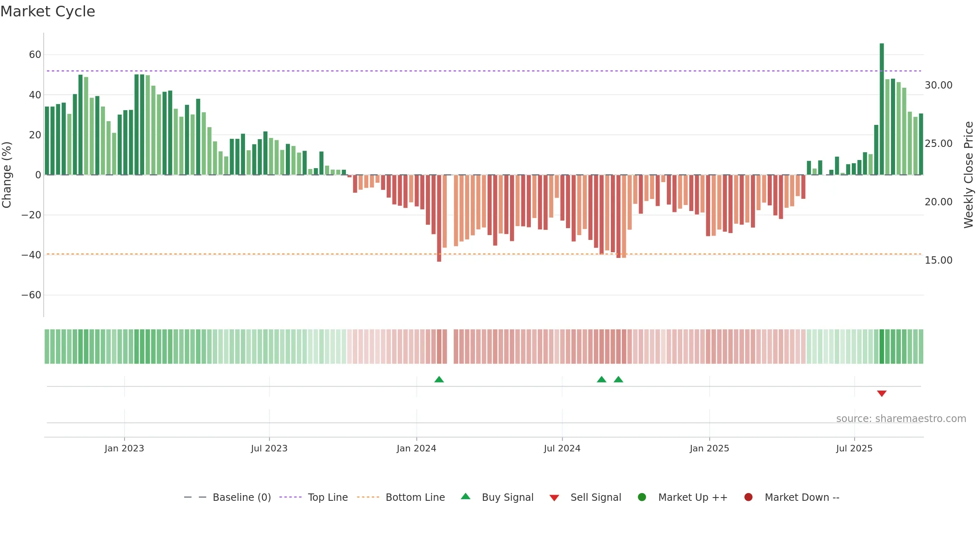
Task: Click the deepest red bar below the bottom line, early 2024
Action: [439, 218]
